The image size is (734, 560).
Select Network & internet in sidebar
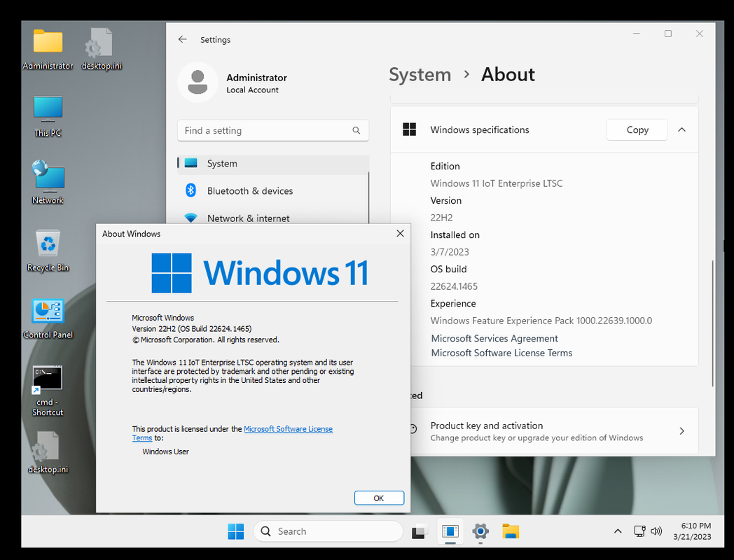coord(273,218)
